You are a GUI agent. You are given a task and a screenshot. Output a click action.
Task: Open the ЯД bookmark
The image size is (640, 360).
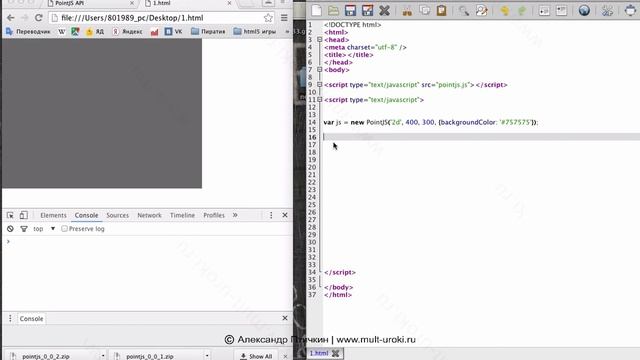(x=95, y=31)
